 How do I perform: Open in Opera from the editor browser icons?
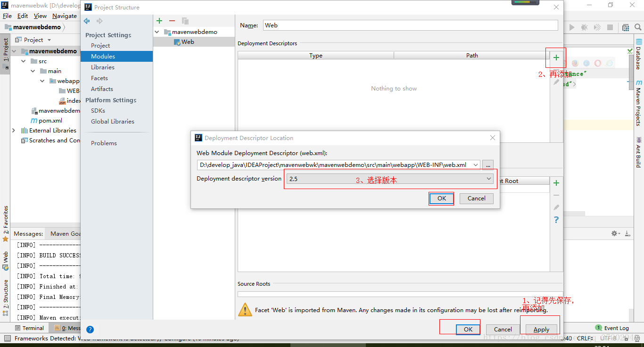pos(598,63)
